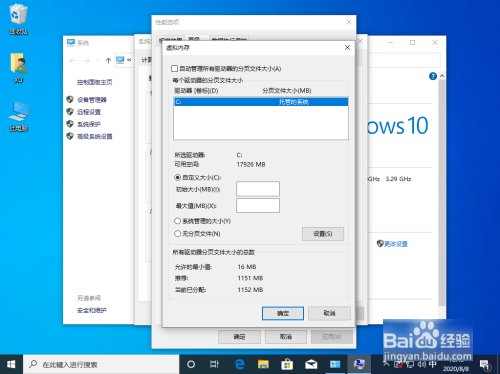Show hidden tray icons chevron

coord(386,364)
